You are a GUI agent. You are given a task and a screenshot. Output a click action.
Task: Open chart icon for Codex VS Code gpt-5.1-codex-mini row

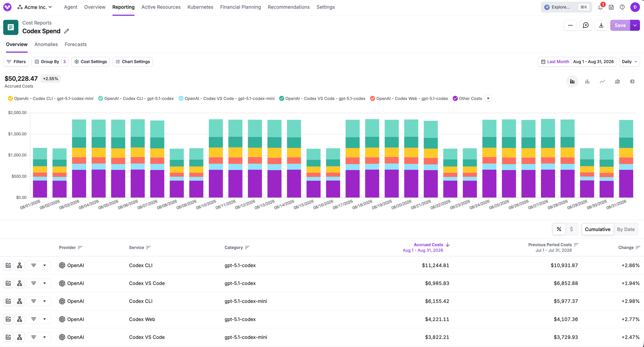pos(8,337)
